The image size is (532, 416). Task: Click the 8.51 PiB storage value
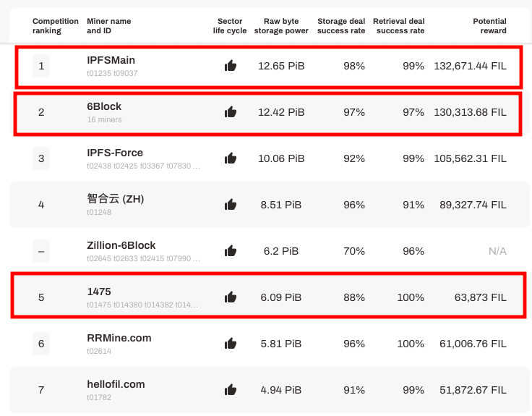(281, 205)
